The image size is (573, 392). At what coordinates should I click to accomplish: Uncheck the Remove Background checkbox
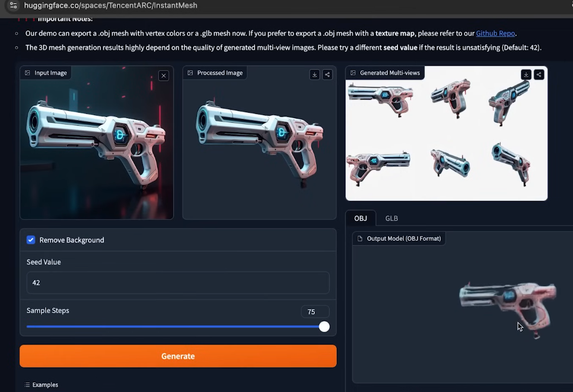tap(31, 240)
